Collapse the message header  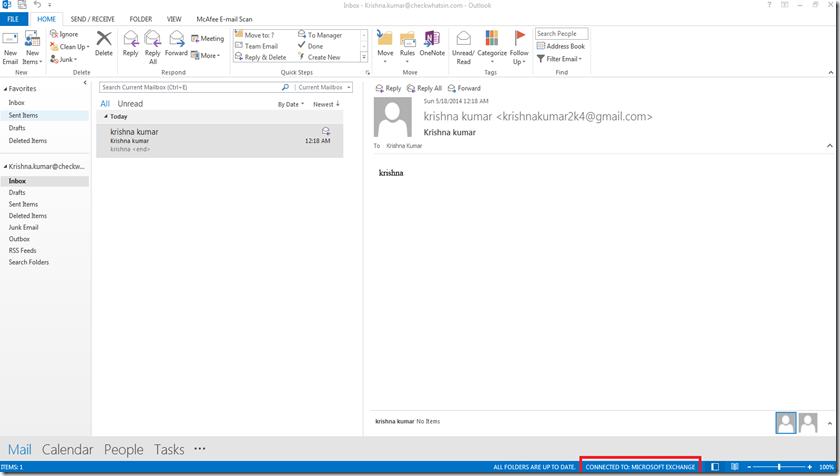[x=829, y=146]
